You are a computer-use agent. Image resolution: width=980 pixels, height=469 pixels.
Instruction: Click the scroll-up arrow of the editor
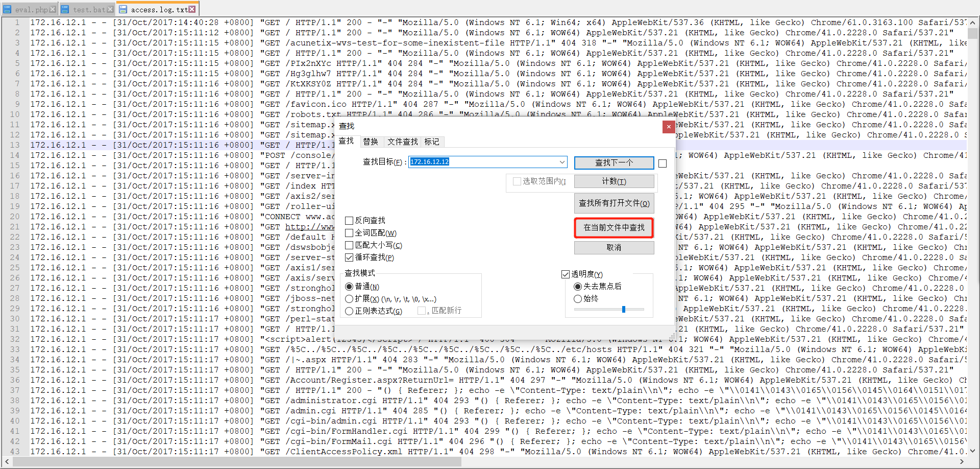pos(973,22)
